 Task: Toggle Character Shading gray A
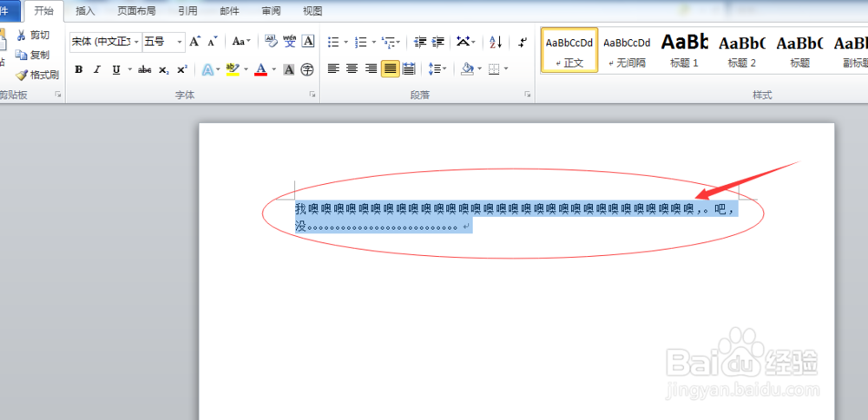[x=288, y=69]
